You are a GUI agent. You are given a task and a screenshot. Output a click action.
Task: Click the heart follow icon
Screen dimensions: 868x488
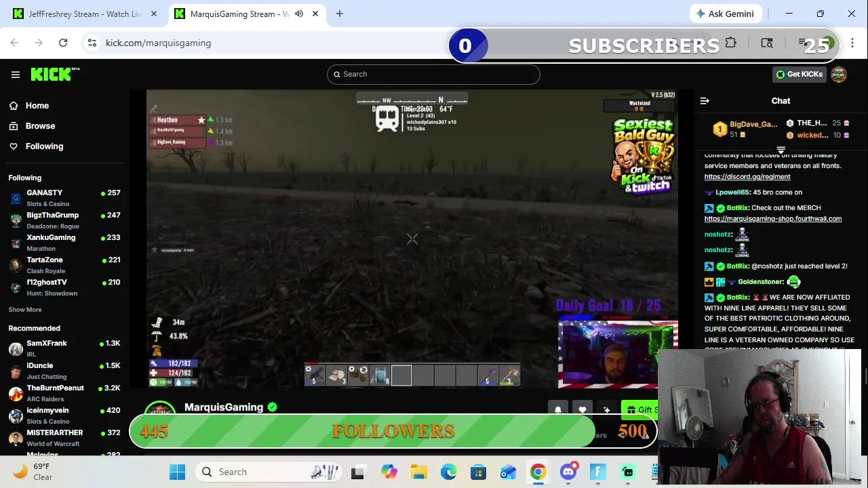[x=583, y=410]
